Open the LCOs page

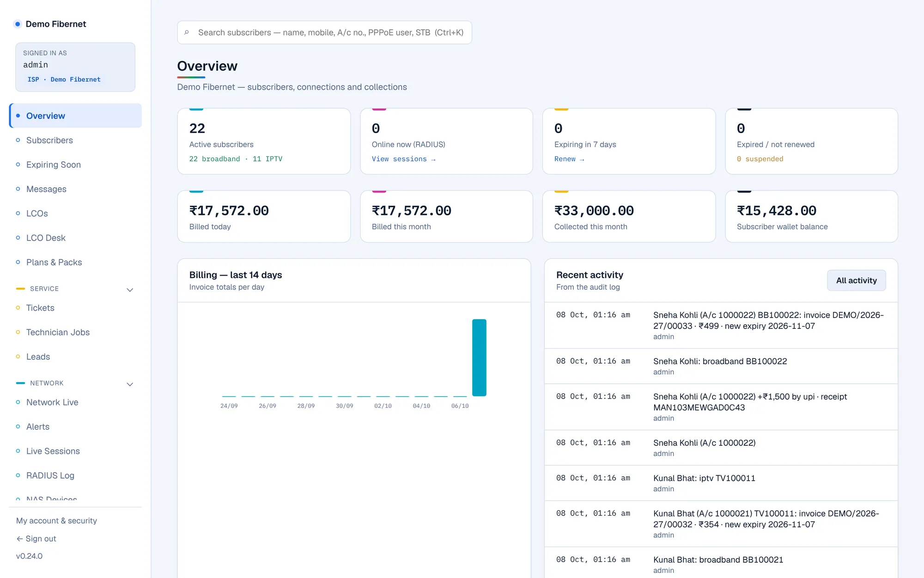coord(75,213)
